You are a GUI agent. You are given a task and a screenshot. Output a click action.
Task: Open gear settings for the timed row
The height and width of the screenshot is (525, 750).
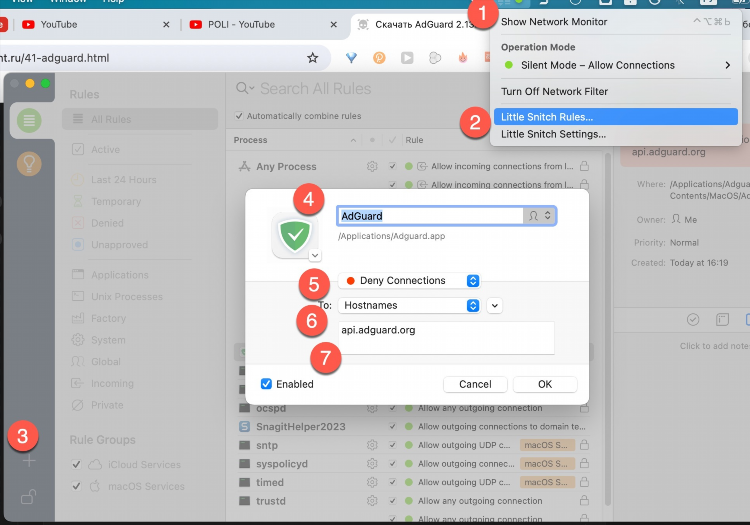(x=372, y=482)
